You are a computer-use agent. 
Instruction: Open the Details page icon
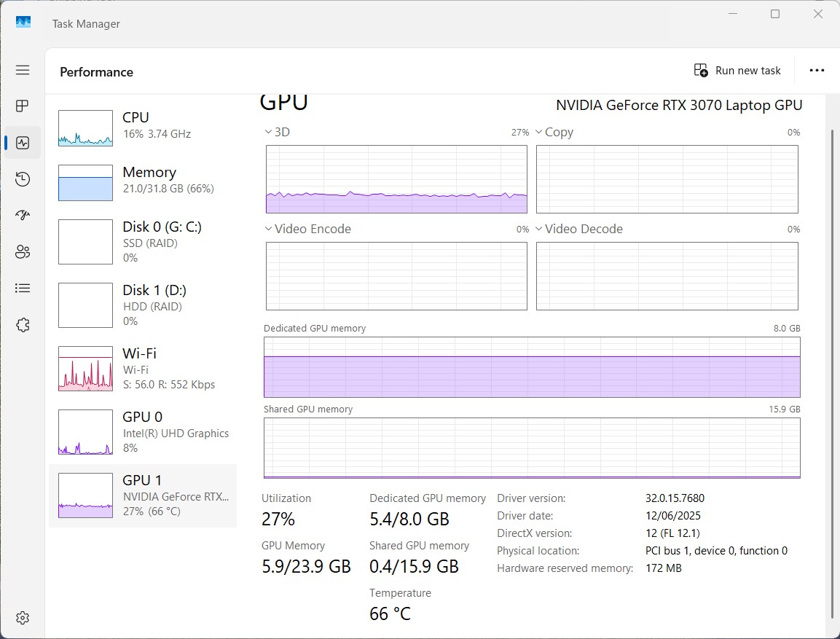23,288
